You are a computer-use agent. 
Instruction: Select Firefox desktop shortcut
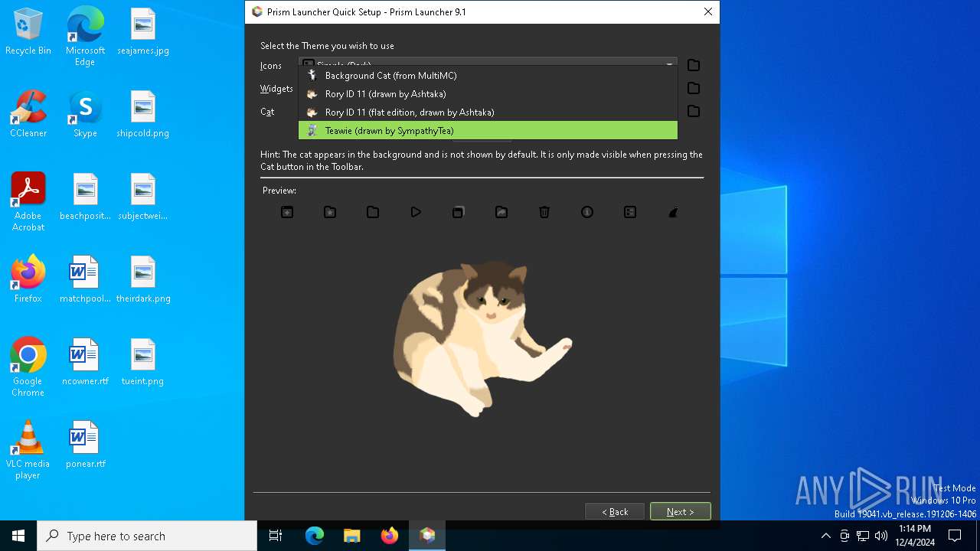coord(28,279)
